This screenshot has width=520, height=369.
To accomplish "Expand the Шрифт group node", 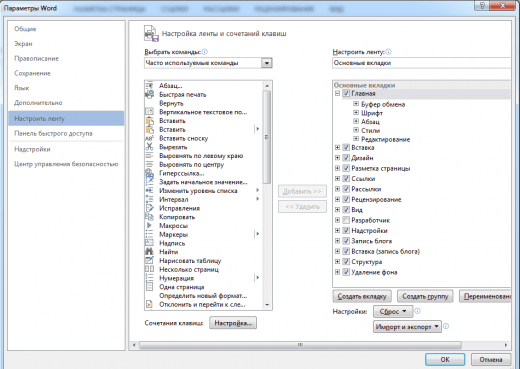I will pyautogui.click(x=356, y=113).
